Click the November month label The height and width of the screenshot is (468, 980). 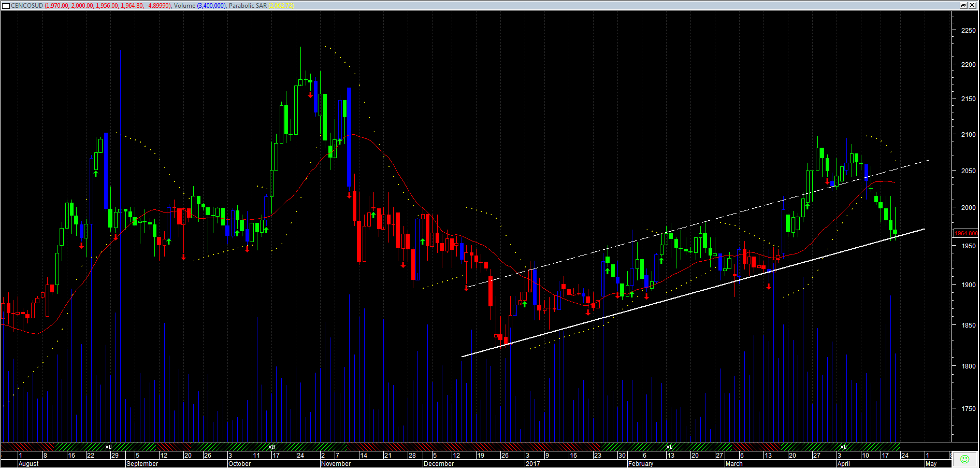[x=336, y=464]
